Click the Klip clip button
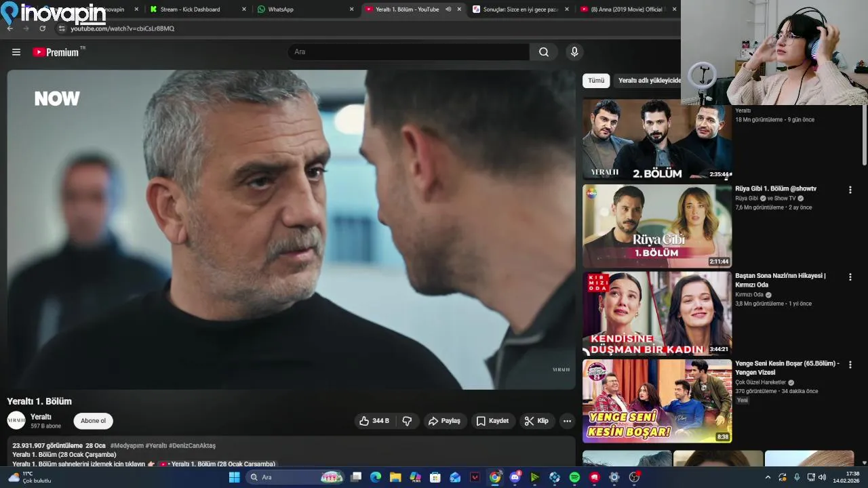The width and height of the screenshot is (868, 488). coord(537,421)
